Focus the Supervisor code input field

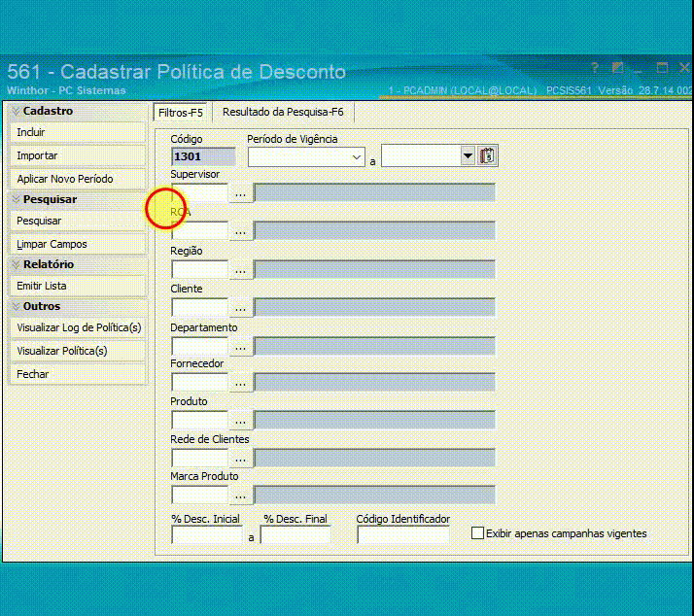[199, 193]
